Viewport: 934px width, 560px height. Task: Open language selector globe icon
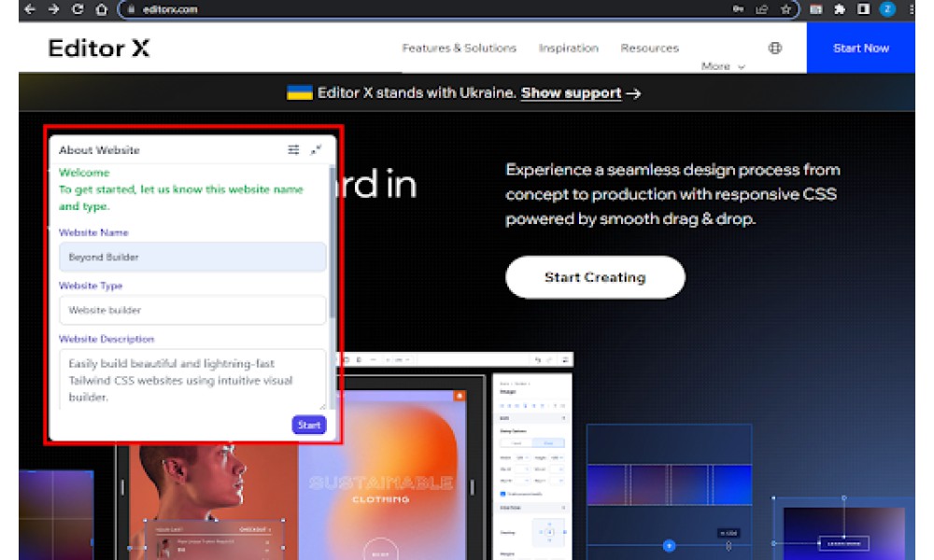pos(775,48)
